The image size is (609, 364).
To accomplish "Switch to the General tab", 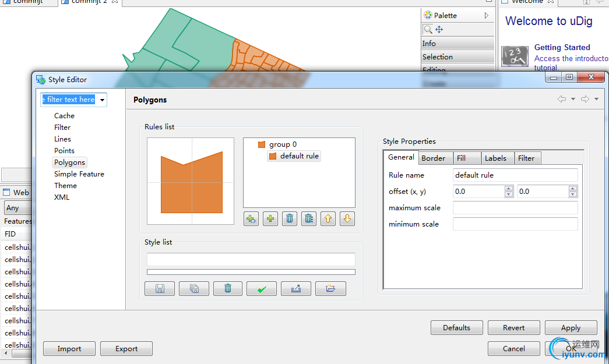I will click(401, 157).
